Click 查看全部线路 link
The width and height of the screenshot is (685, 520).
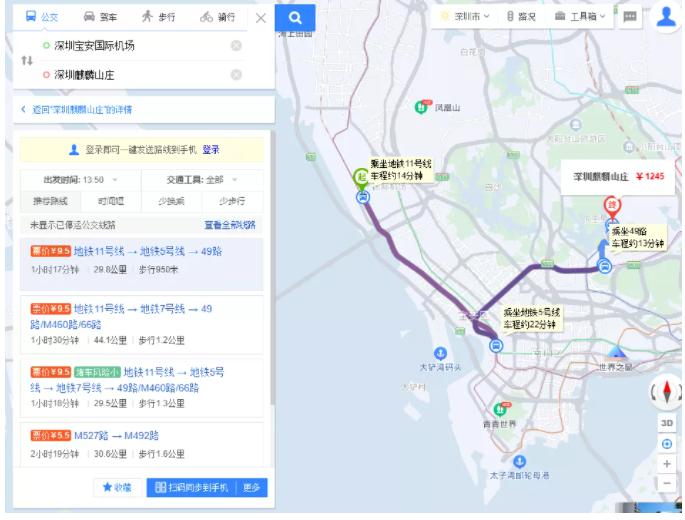230,225
